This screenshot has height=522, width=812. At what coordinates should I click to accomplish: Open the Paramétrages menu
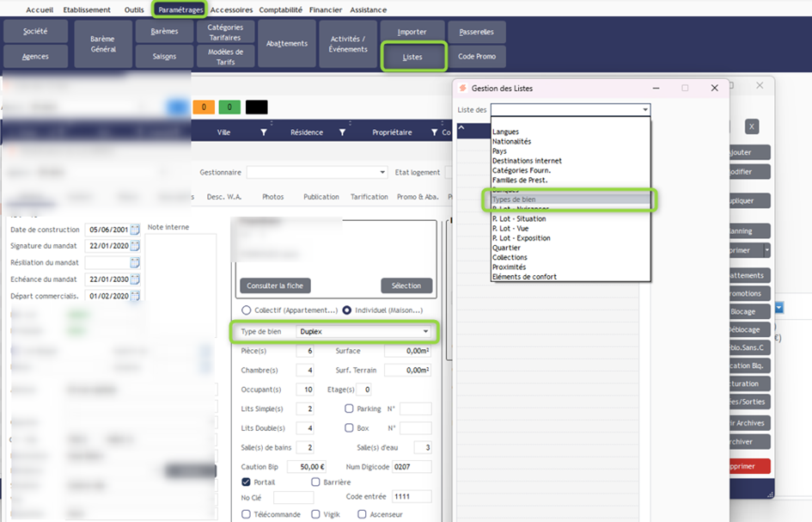coord(180,9)
